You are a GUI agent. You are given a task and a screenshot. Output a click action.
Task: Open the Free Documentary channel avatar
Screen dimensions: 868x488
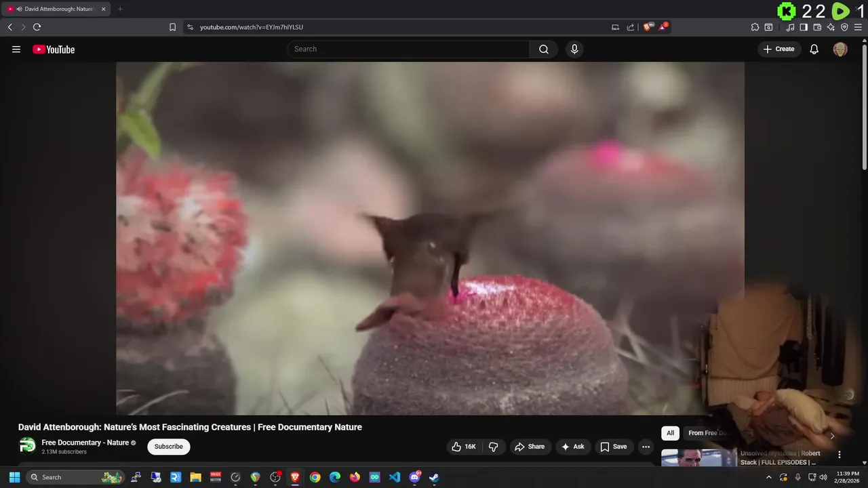[x=28, y=446]
